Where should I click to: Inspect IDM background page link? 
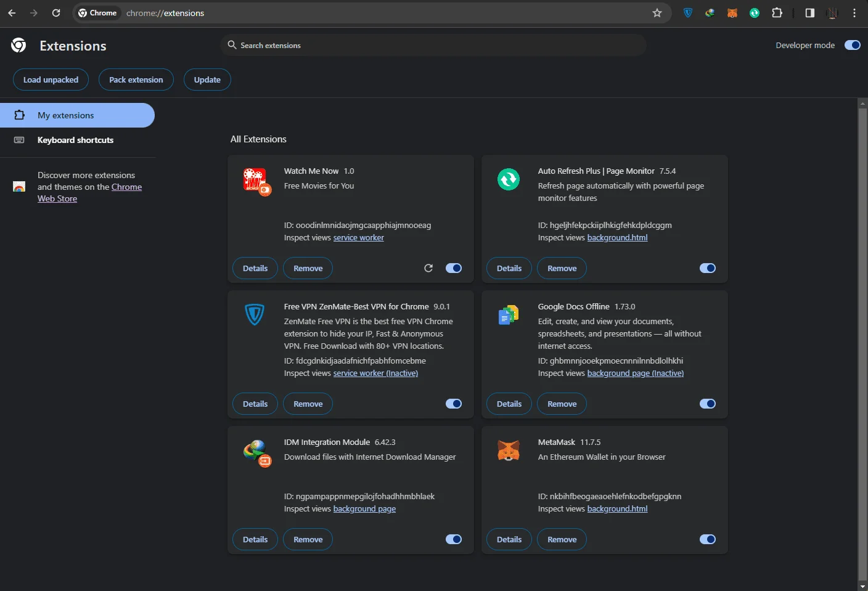click(364, 508)
